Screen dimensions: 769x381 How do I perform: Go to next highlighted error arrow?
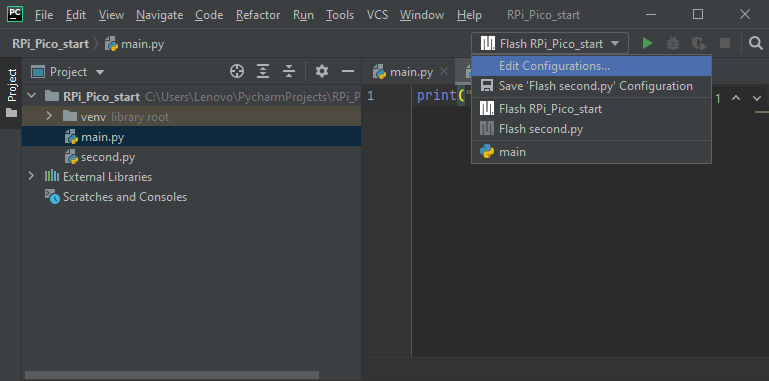pos(756,98)
